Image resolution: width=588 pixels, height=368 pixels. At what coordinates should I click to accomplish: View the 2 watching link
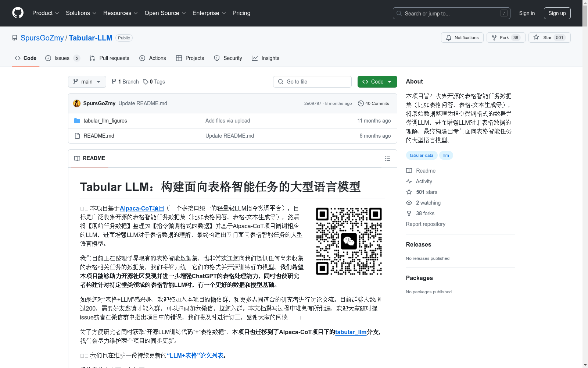click(423, 203)
